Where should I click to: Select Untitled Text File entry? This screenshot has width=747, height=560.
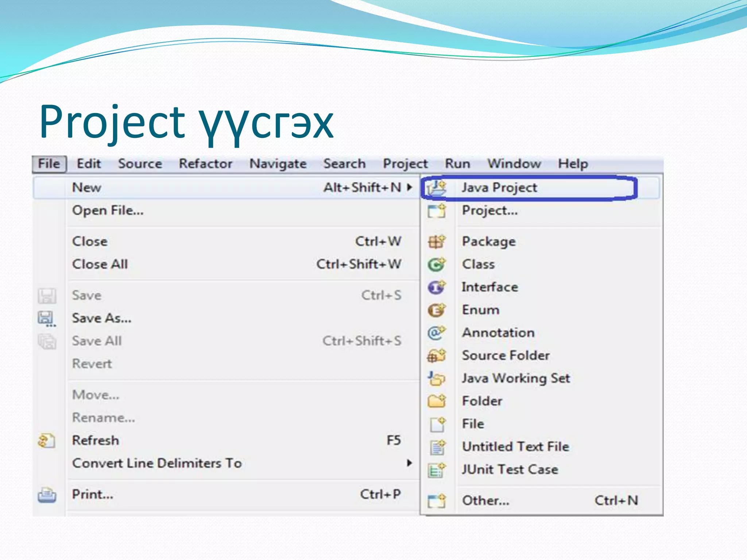[x=515, y=447]
